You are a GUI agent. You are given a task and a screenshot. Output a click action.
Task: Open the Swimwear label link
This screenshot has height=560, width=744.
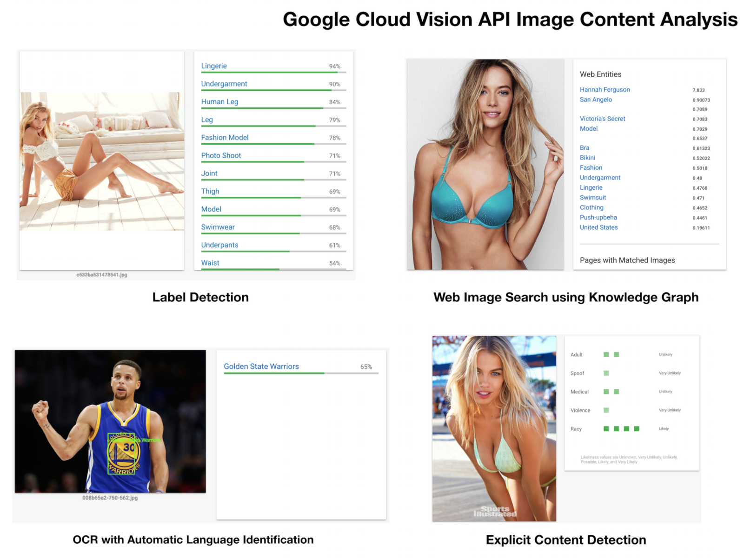218,227
